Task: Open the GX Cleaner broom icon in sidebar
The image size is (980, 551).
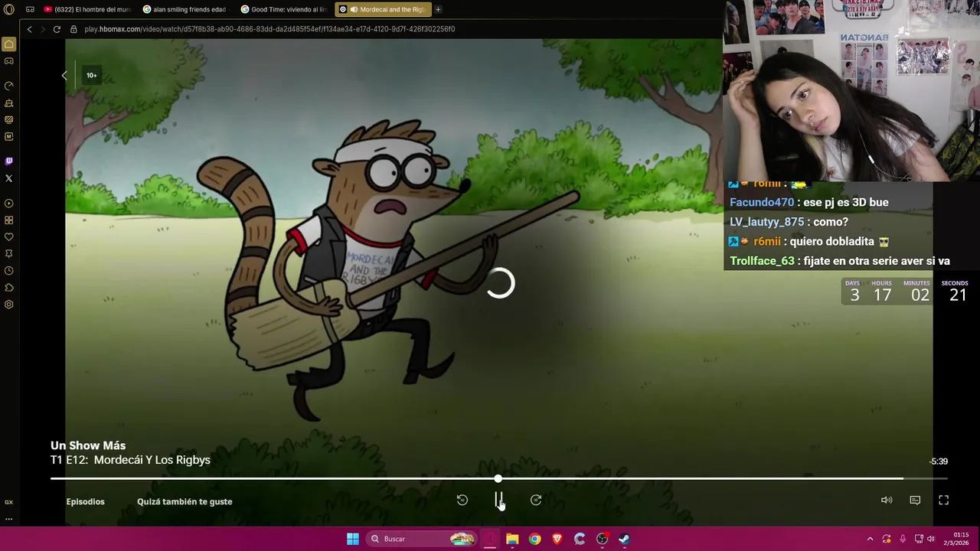Action: [x=8, y=103]
